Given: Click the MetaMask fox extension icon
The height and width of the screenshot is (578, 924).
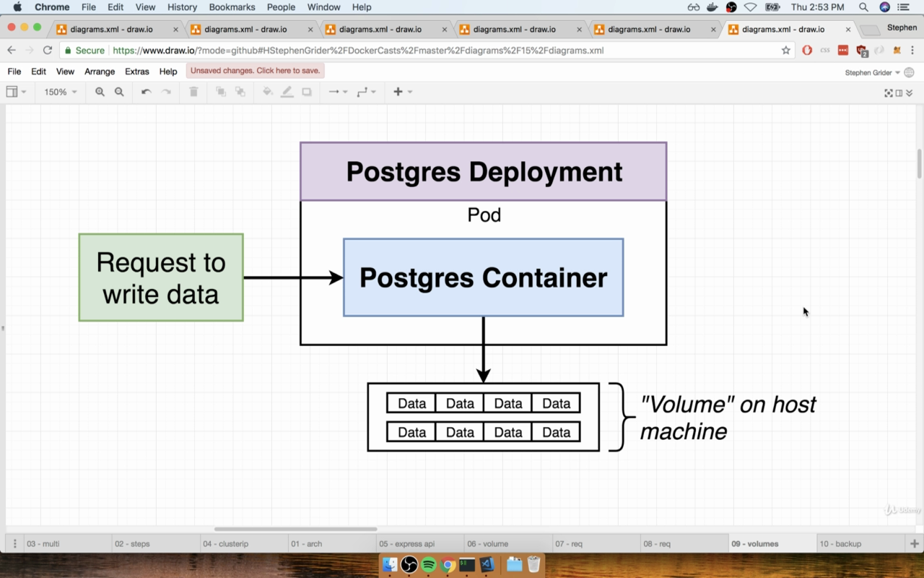Looking at the screenshot, I should click(x=897, y=51).
